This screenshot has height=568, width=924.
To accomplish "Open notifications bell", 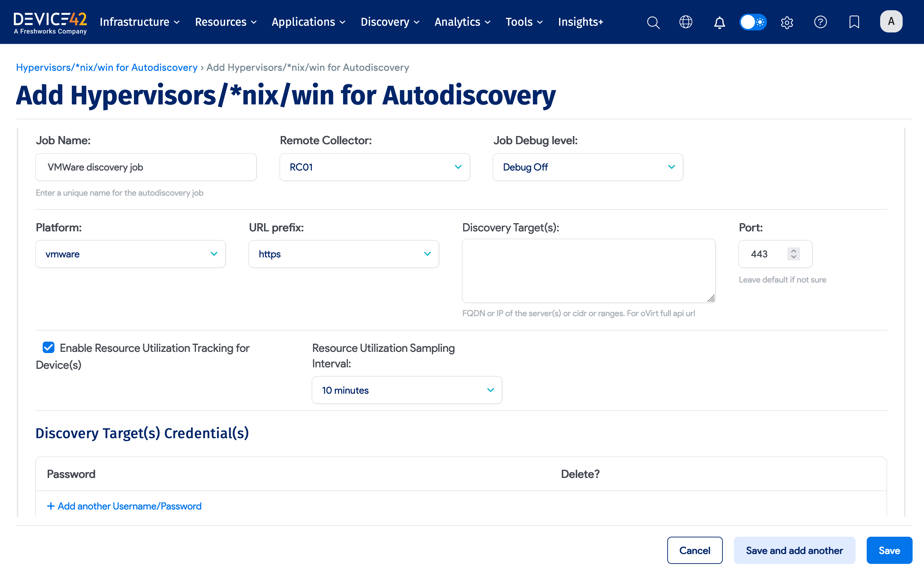I will pyautogui.click(x=719, y=22).
